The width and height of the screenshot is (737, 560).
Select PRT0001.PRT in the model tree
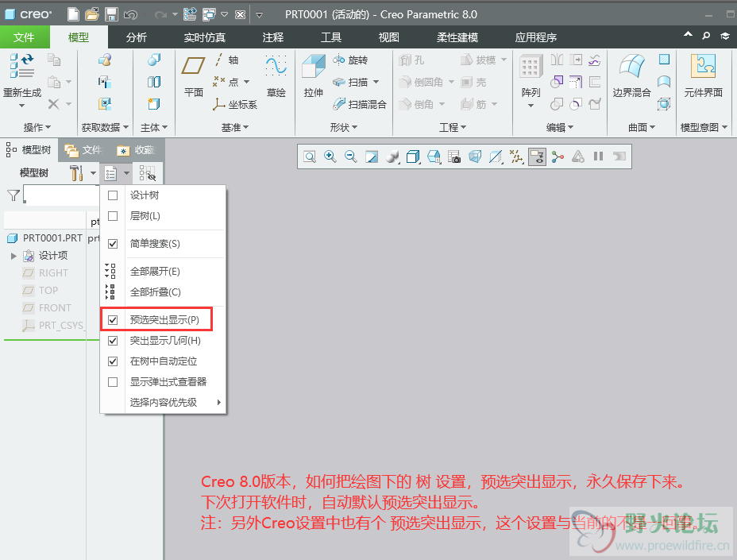coord(45,238)
